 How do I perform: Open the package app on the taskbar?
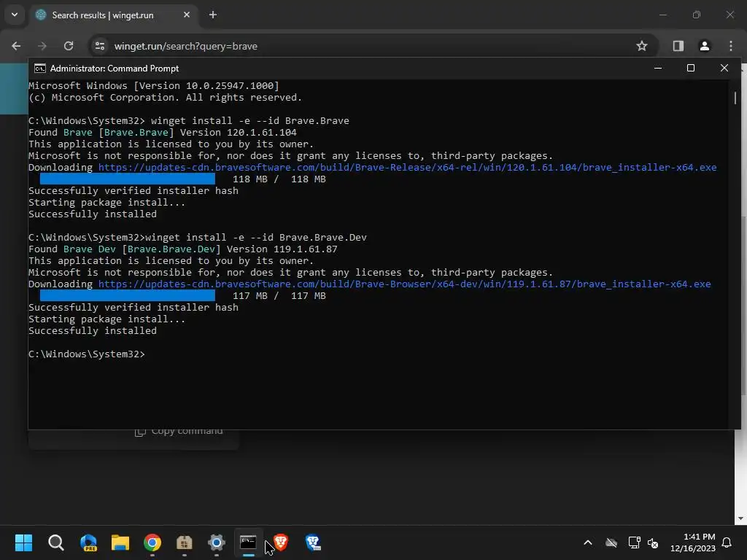click(x=185, y=542)
